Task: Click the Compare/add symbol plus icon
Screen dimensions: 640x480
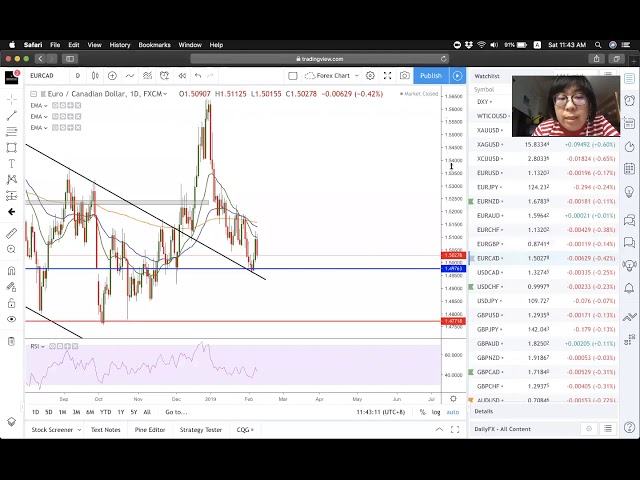Action: click(112, 76)
